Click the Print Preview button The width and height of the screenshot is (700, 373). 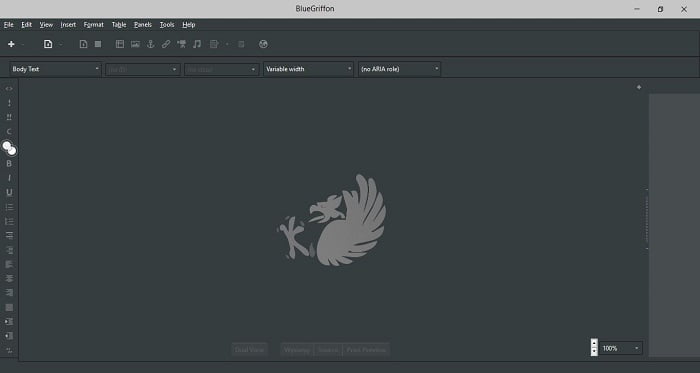(366, 350)
